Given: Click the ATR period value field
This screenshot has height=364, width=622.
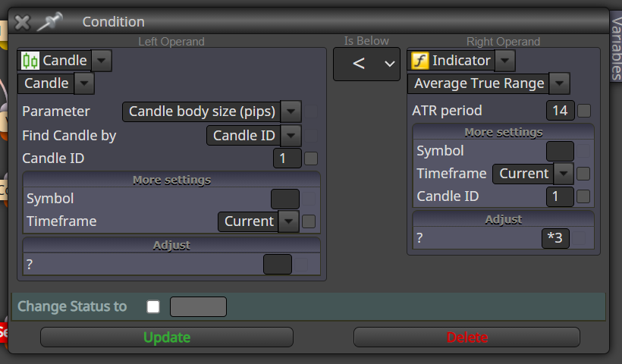Looking at the screenshot, I should coord(560,111).
